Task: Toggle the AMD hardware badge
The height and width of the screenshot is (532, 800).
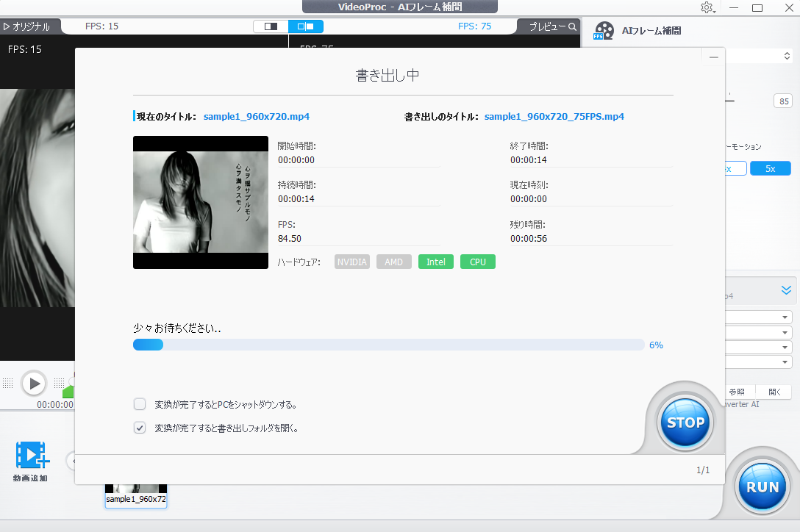Action: [394, 262]
